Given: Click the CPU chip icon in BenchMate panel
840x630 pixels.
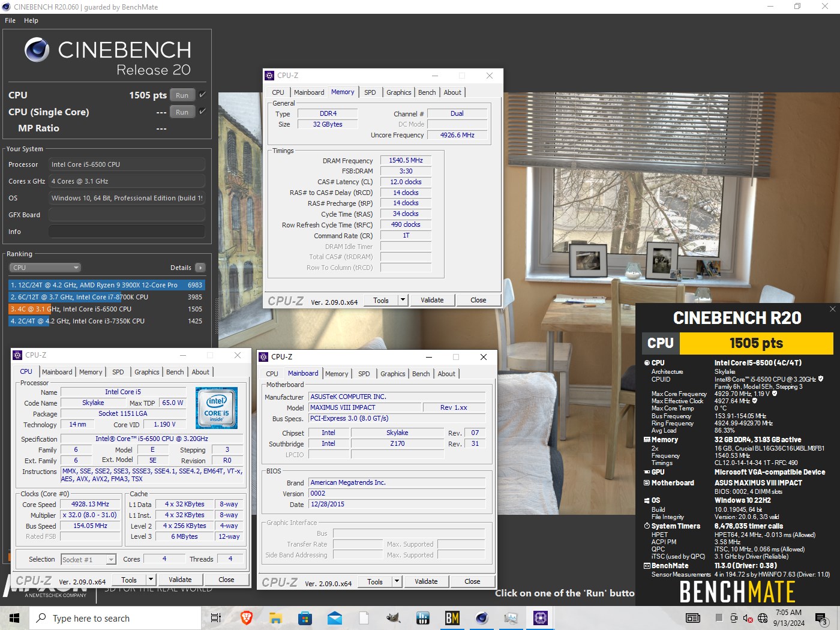Looking at the screenshot, I should pyautogui.click(x=647, y=363).
